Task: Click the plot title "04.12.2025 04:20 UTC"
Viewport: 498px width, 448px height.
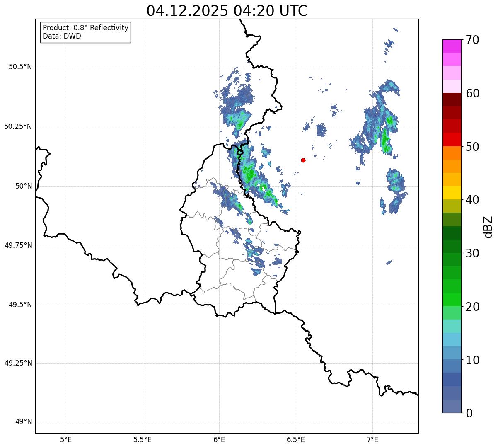Action: (227, 11)
